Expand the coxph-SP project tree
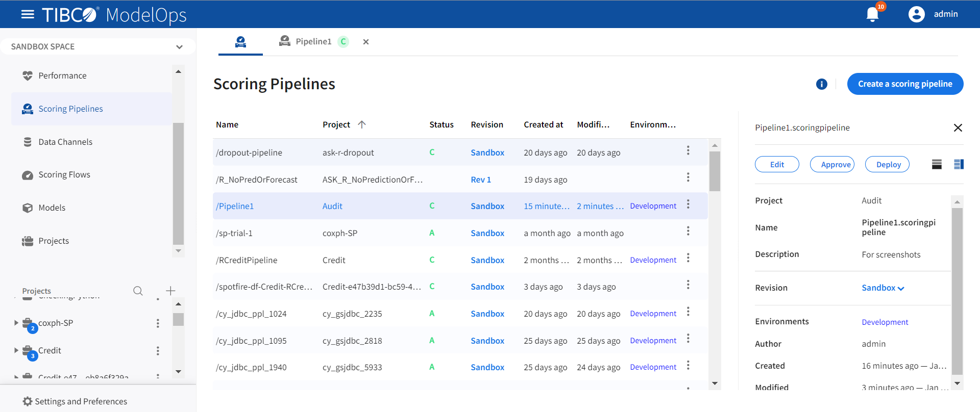The width and height of the screenshot is (980, 412). 16,323
